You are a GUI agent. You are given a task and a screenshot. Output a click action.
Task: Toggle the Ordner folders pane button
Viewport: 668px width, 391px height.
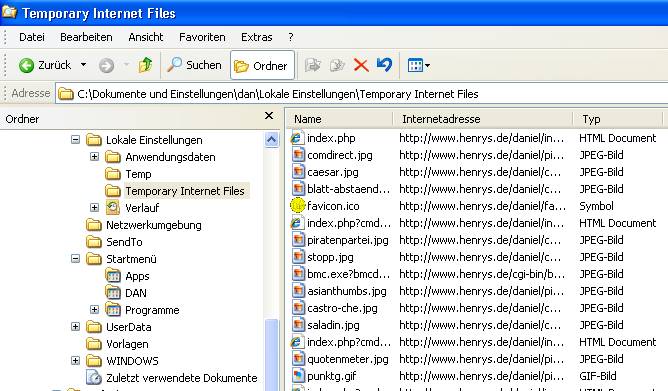point(262,66)
